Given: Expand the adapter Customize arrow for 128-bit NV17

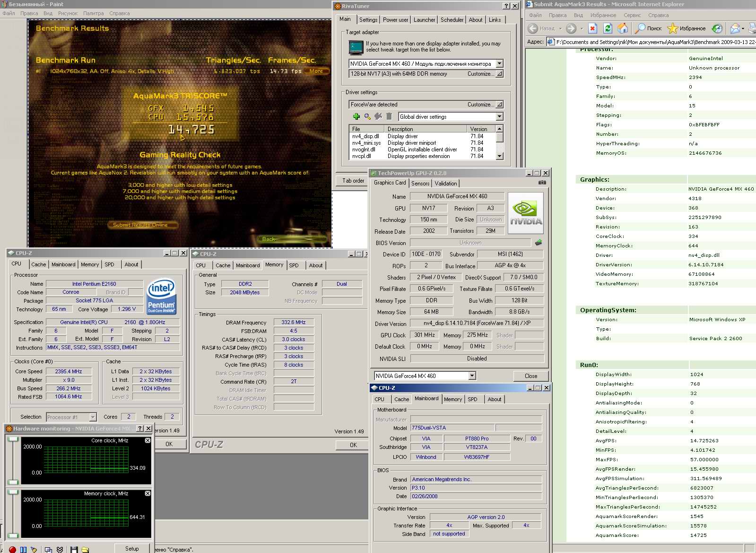Looking at the screenshot, I should click(499, 74).
